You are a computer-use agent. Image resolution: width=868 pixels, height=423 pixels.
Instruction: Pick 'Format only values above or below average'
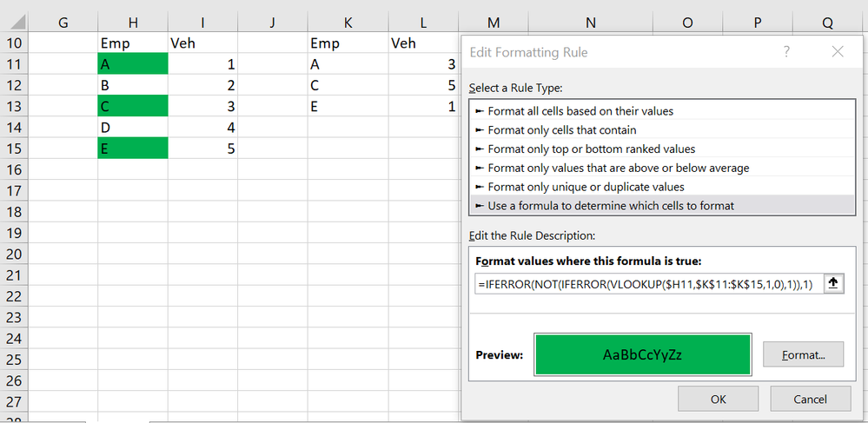coord(619,168)
